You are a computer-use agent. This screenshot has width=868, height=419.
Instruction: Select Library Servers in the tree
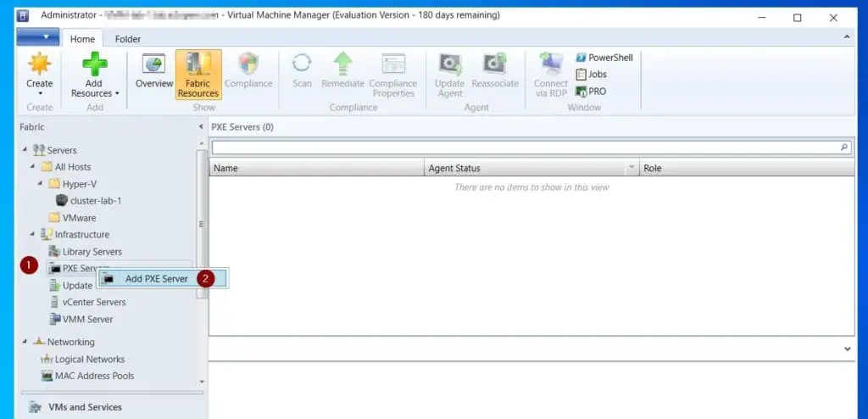click(x=86, y=252)
